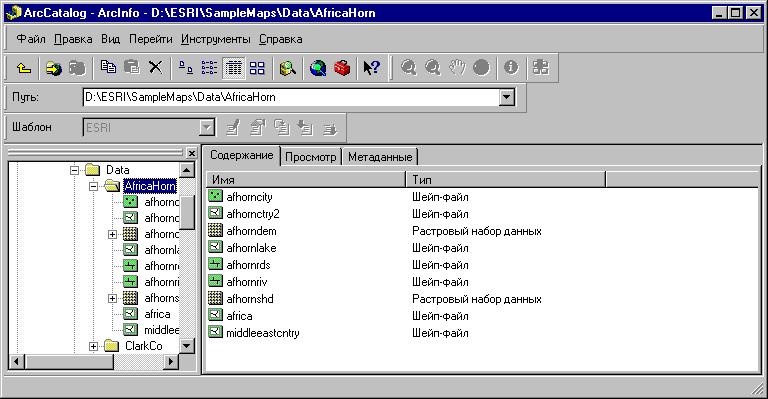The image size is (768, 399).
Task: Sort by the Тип column header
Action: pos(506,180)
